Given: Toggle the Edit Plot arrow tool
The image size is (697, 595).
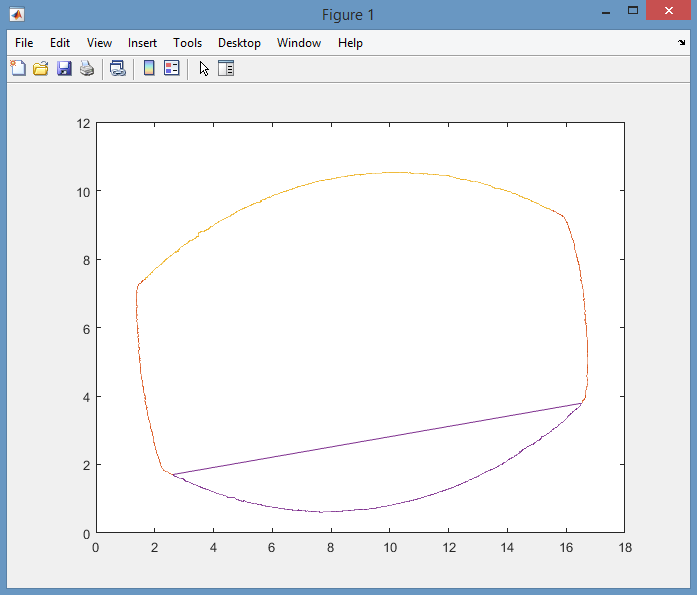Looking at the screenshot, I should 204,69.
